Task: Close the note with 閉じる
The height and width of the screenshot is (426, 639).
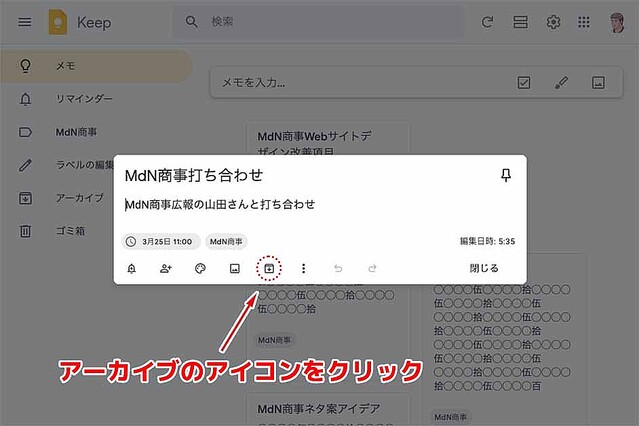Action: (484, 268)
